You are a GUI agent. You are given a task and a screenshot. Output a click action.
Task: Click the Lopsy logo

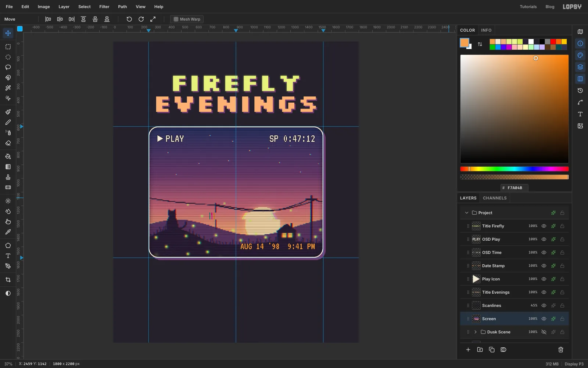tap(572, 7)
